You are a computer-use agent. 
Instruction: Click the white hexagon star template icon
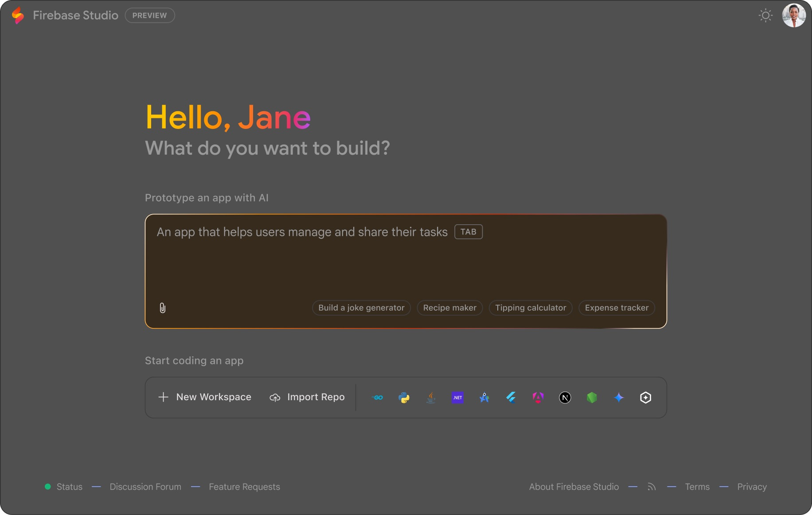click(646, 398)
